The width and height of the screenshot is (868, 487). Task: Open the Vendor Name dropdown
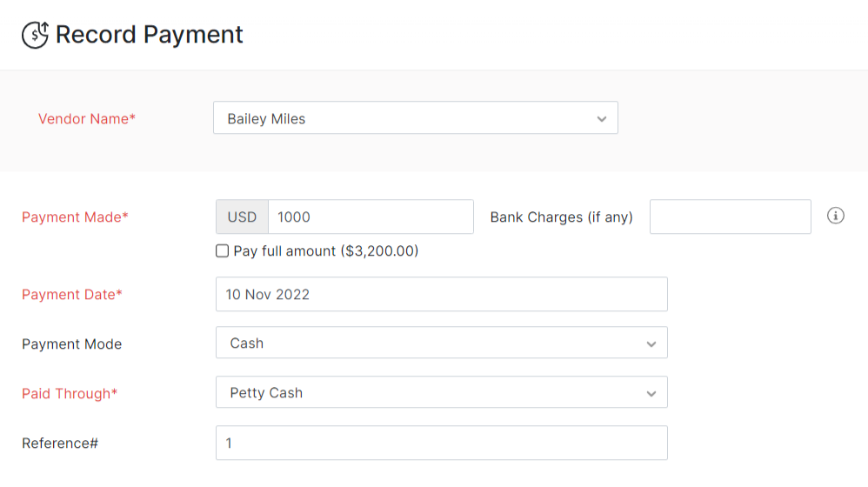[x=416, y=118]
